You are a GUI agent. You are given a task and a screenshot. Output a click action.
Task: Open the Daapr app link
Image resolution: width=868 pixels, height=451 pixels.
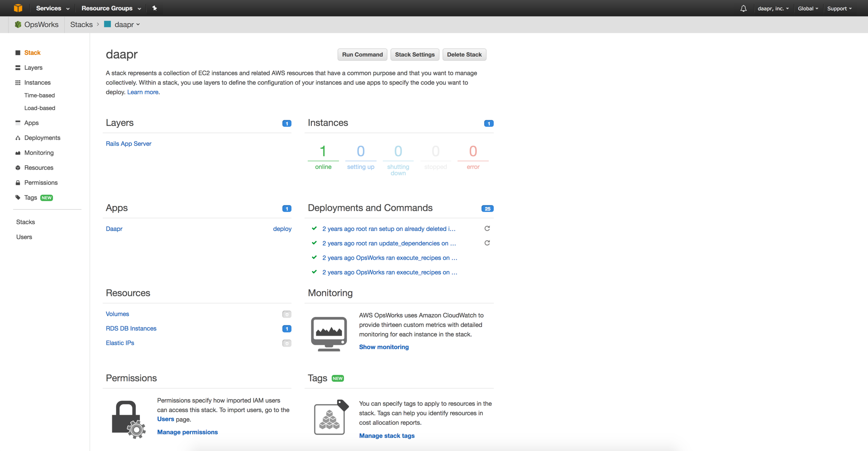(114, 229)
